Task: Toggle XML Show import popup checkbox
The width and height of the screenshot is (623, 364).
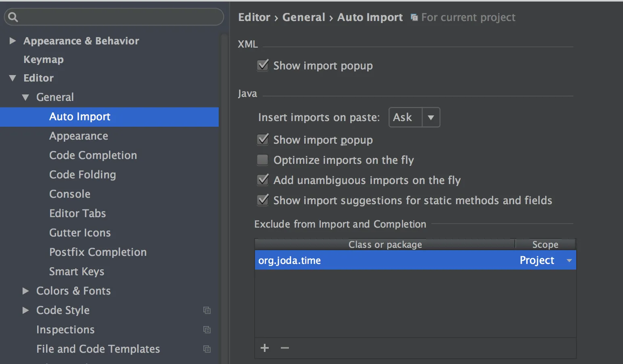Action: point(263,65)
